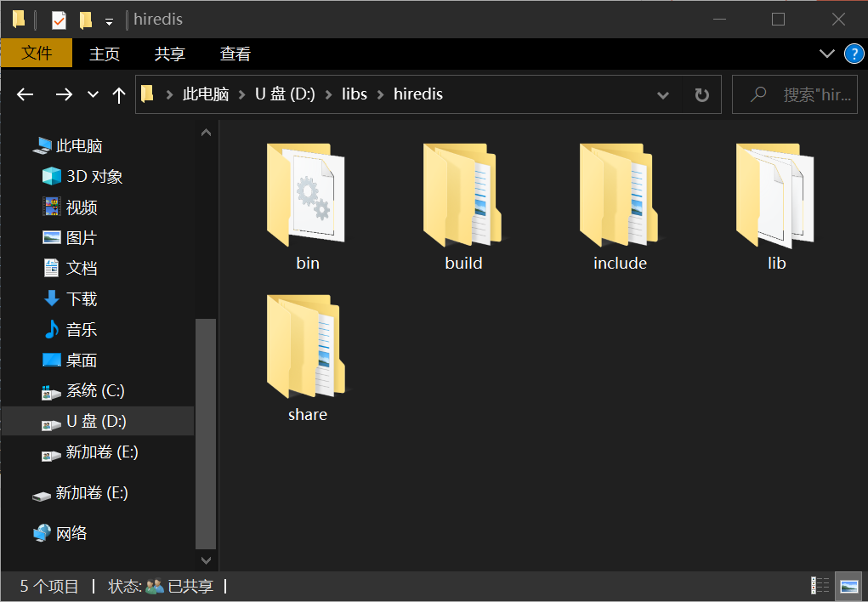Open the address bar history dropdown
This screenshot has width=868, height=602.
click(x=663, y=94)
